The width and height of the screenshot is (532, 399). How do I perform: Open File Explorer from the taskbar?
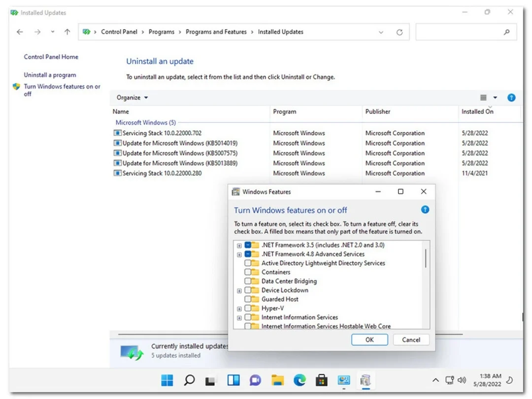pyautogui.click(x=278, y=380)
